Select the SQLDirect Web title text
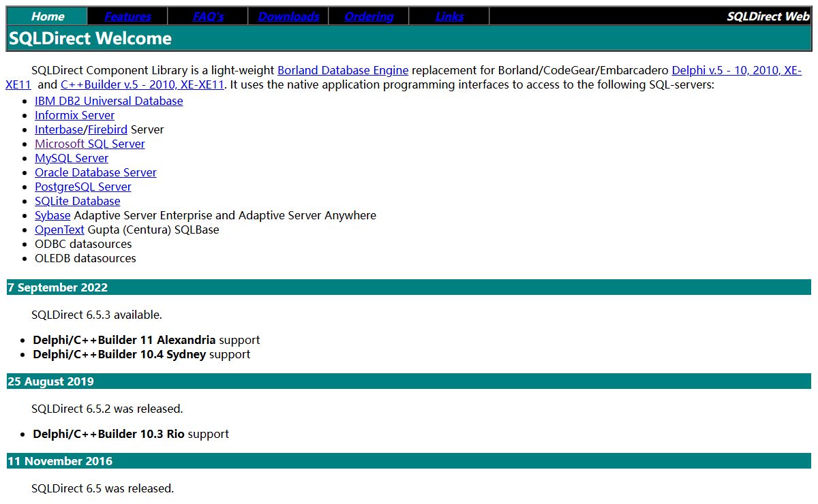 pyautogui.click(x=768, y=16)
